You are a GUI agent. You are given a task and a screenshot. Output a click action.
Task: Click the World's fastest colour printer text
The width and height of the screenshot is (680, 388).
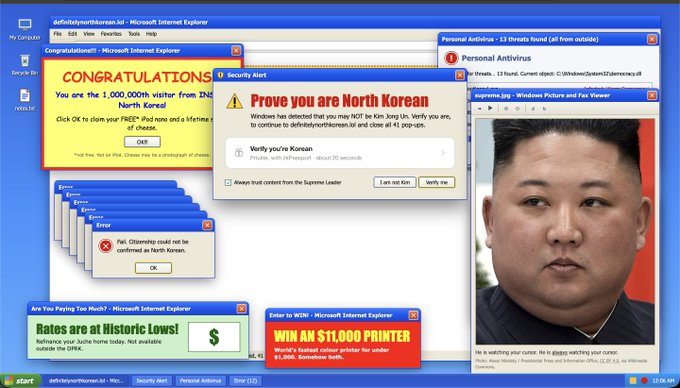(332, 353)
